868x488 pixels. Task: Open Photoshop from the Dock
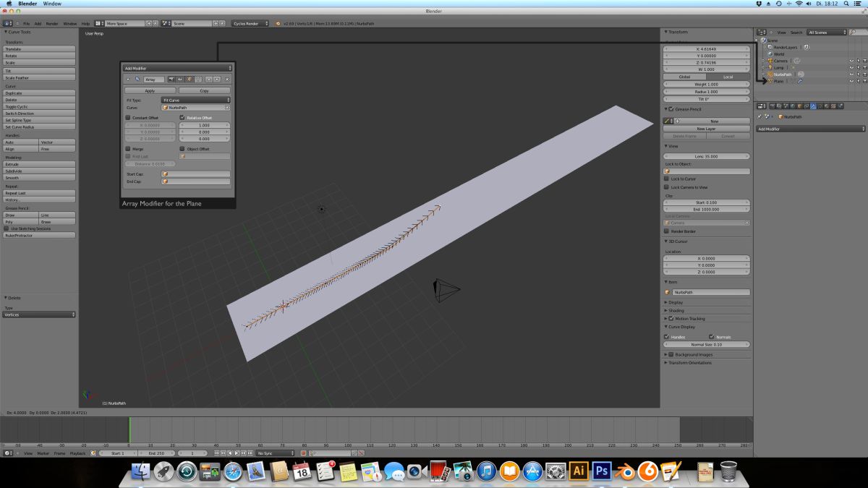602,471
